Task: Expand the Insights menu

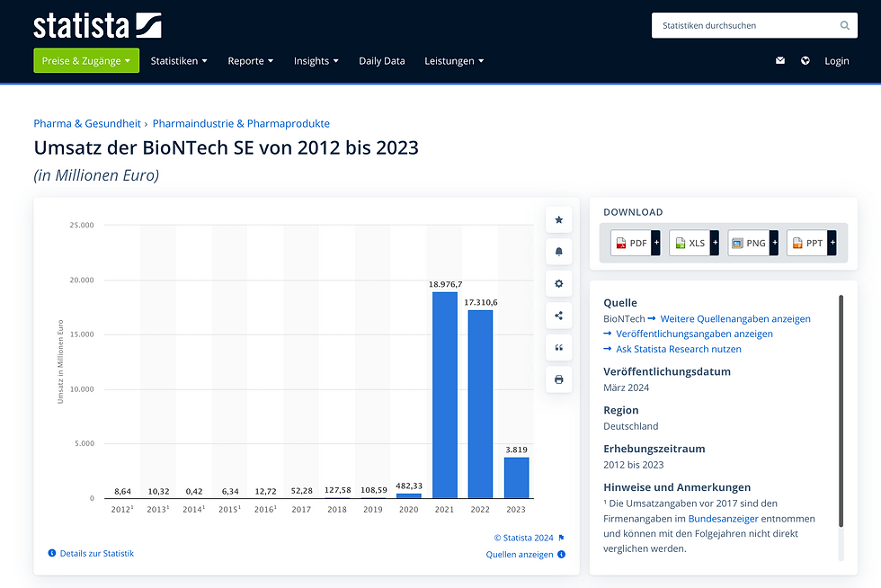Action: pos(316,61)
